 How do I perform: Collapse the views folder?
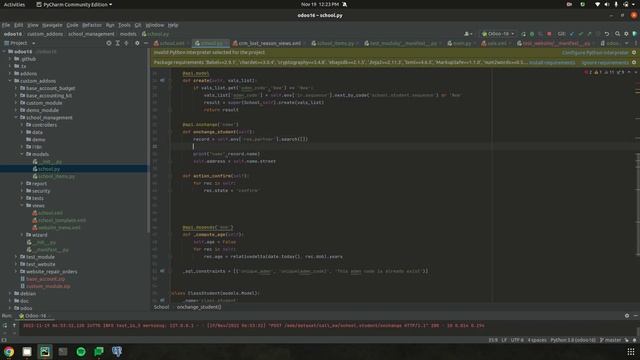(x=22, y=206)
